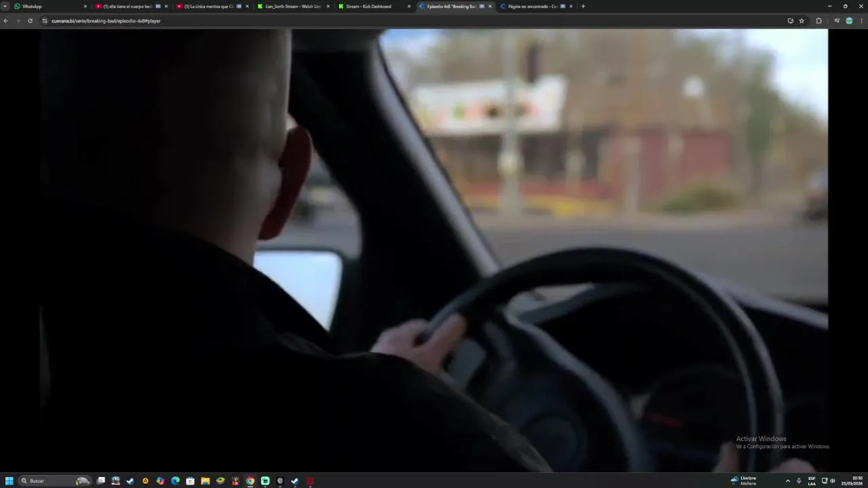Reload the cuevana page
The image size is (868, 488).
tap(30, 21)
